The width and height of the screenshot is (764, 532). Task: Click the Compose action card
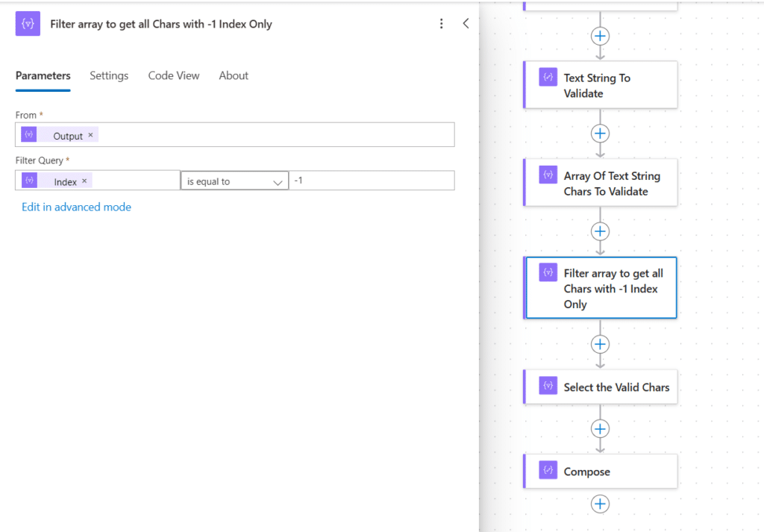601,472
